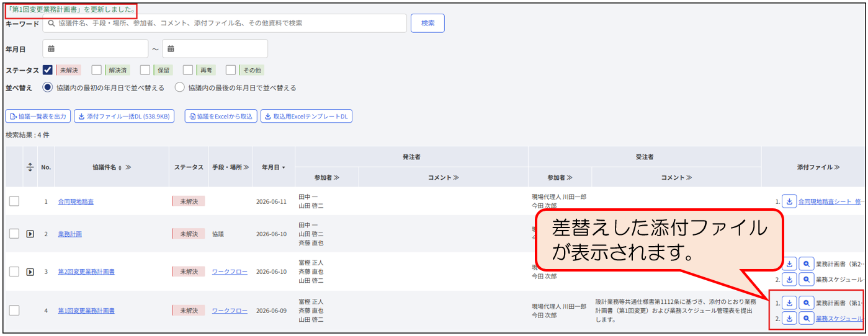Click the ステータス column header
This screenshot has width=868, height=336.
[x=189, y=167]
